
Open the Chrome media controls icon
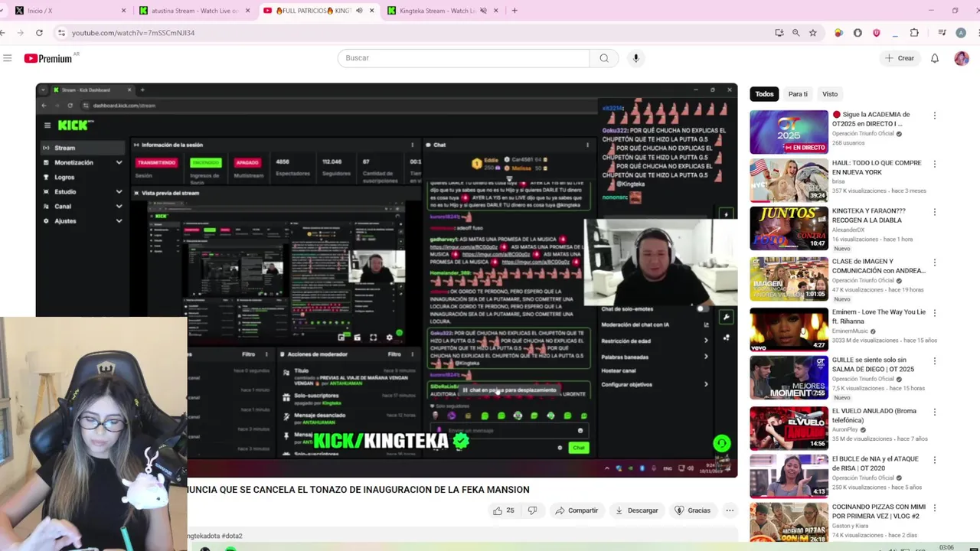click(942, 33)
